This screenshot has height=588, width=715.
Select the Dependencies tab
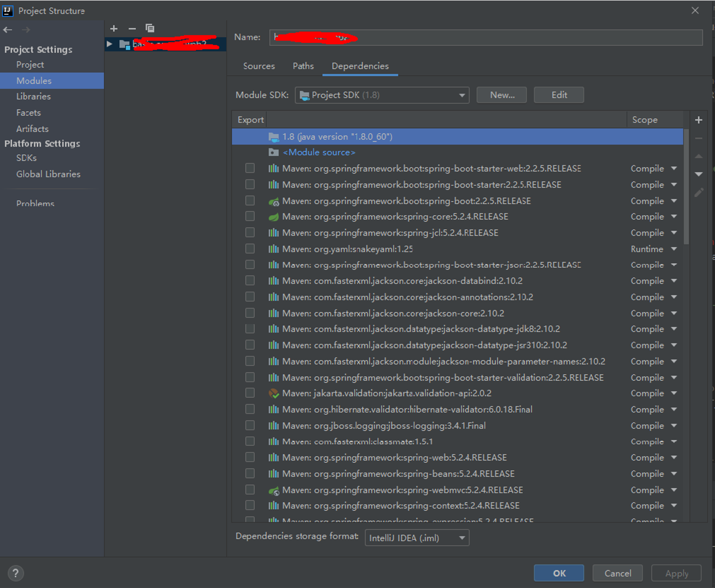point(360,66)
